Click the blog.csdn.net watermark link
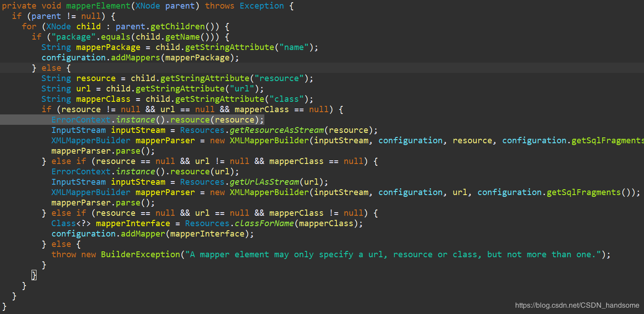The width and height of the screenshot is (644, 314). (577, 305)
